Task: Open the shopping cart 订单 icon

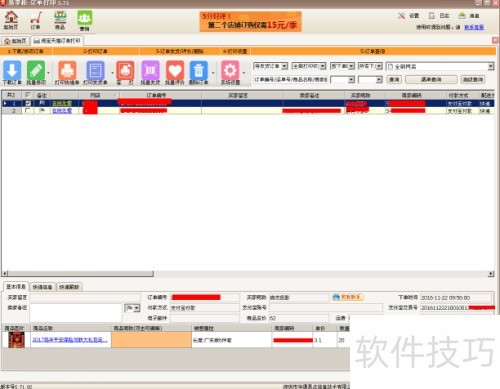Action: pyautogui.click(x=36, y=20)
